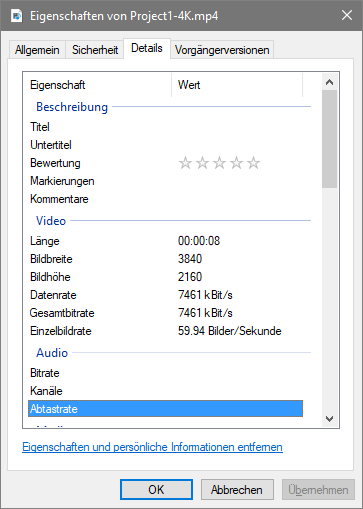This screenshot has width=363, height=509.
Task: Select the Gesamtbitrate property row
Action: point(165,313)
